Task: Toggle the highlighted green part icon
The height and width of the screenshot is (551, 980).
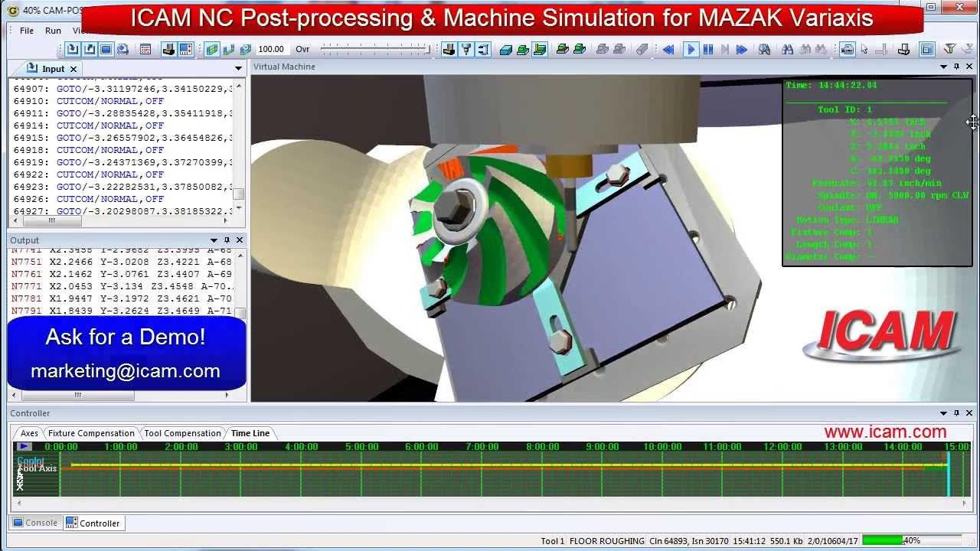Action: point(540,50)
